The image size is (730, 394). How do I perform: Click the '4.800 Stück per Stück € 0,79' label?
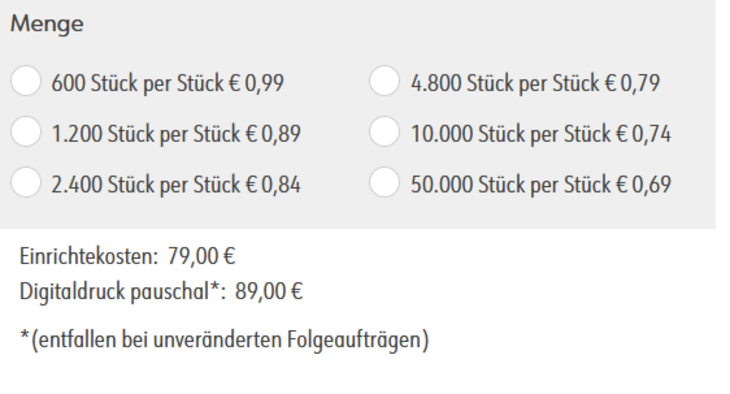click(535, 84)
